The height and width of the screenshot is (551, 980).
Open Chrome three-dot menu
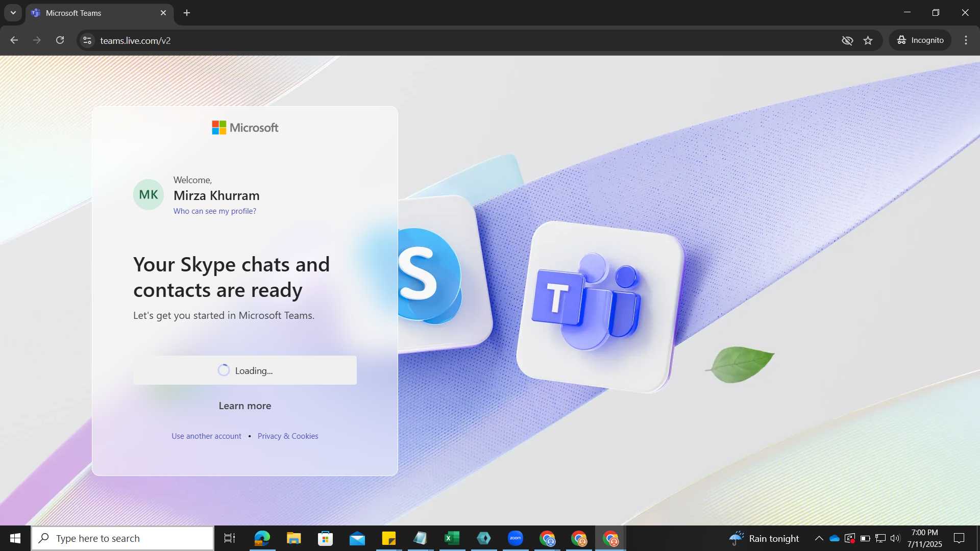click(966, 40)
